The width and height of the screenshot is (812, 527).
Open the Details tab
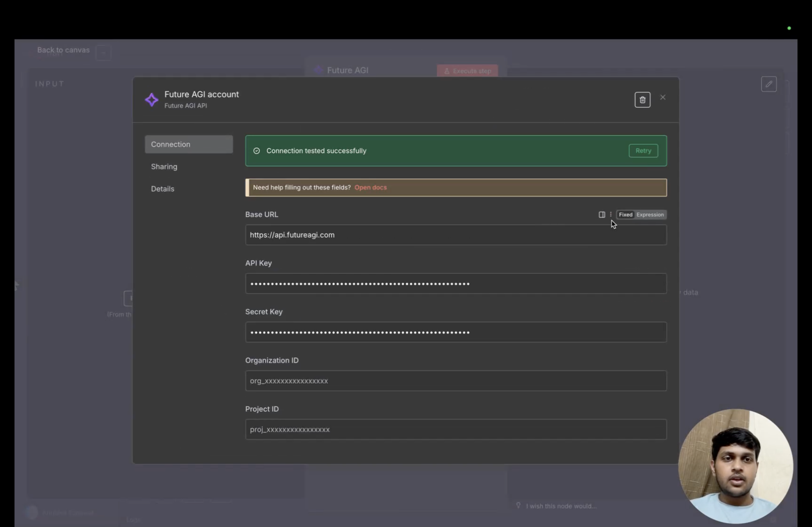162,189
